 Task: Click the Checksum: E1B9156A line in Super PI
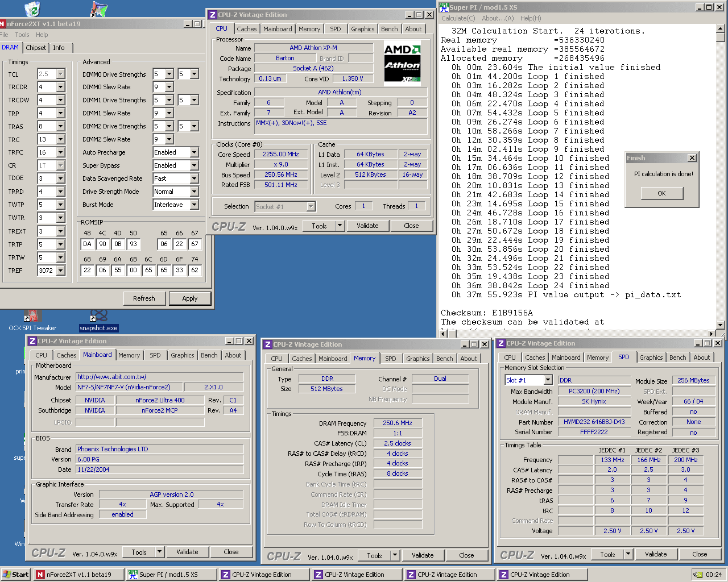coord(487,313)
